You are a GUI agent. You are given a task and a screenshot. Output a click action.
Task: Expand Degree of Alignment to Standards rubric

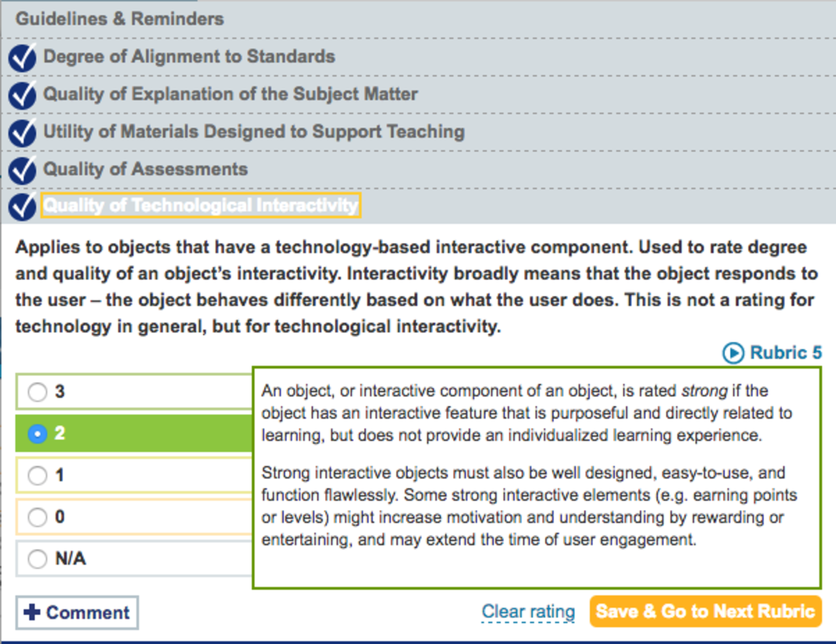[x=189, y=56]
